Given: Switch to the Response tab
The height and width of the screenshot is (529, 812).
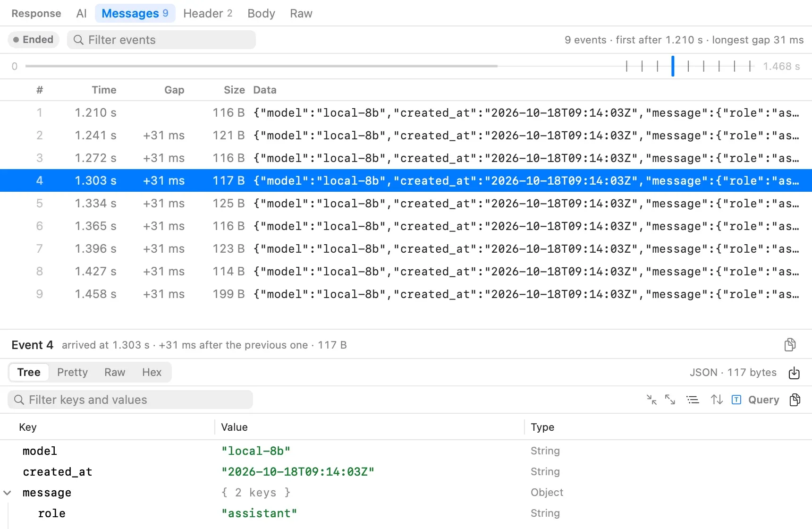Looking at the screenshot, I should 36,13.
